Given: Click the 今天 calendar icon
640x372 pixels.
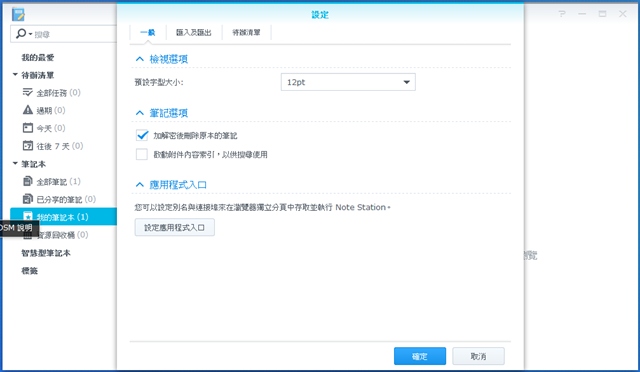Looking at the screenshot, I should point(27,128).
